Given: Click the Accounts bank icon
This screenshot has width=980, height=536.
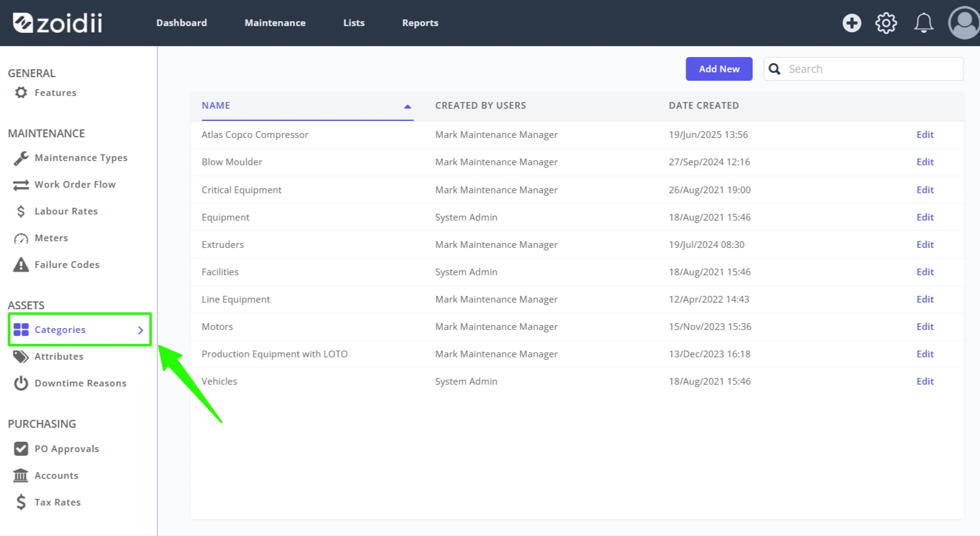Looking at the screenshot, I should tap(21, 476).
